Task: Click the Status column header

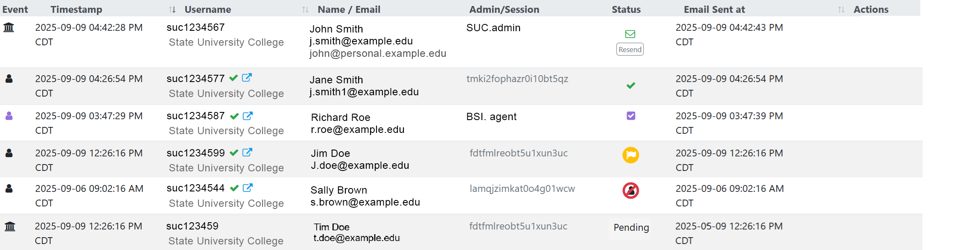Action: click(626, 9)
